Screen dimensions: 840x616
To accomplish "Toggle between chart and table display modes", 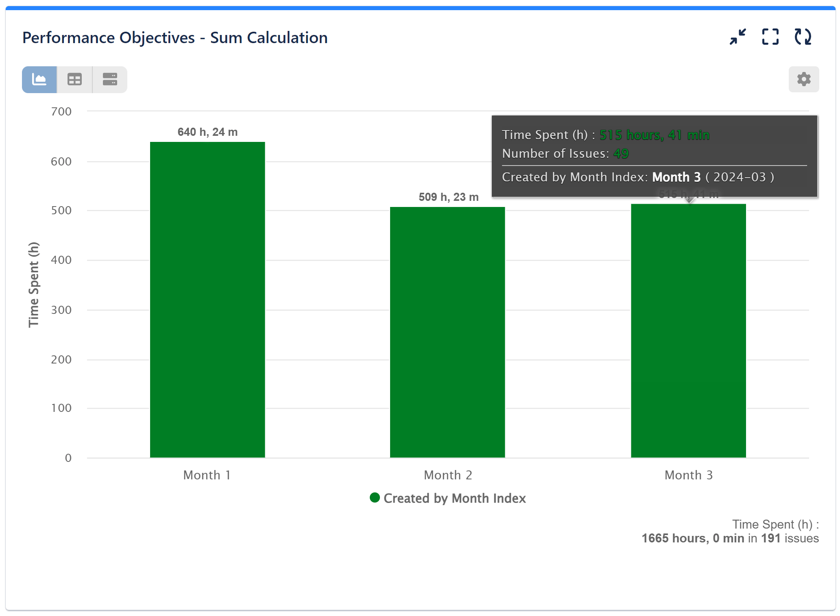I will tap(74, 79).
